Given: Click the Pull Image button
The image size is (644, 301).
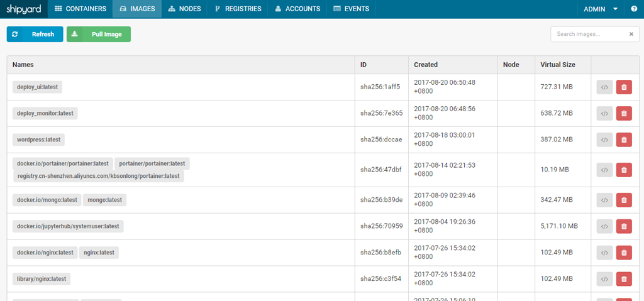Looking at the screenshot, I should tap(99, 34).
